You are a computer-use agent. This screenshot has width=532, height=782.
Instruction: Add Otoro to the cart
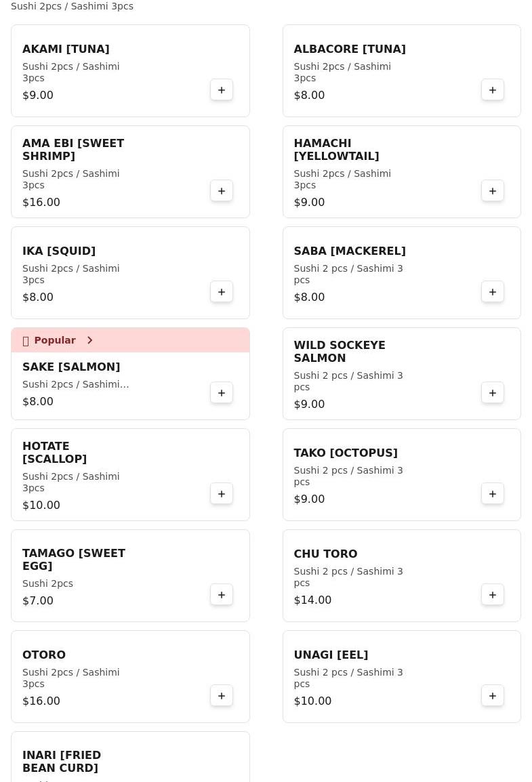click(222, 696)
